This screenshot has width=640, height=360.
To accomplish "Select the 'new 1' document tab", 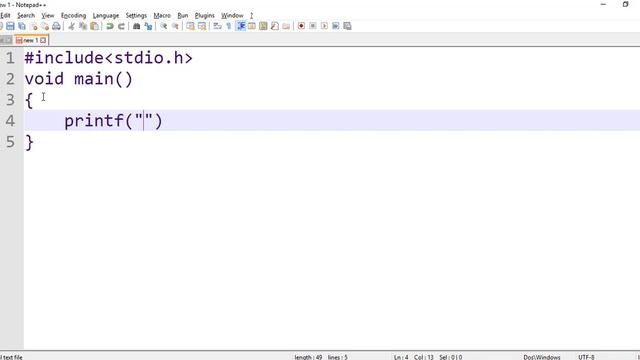I will pyautogui.click(x=30, y=40).
